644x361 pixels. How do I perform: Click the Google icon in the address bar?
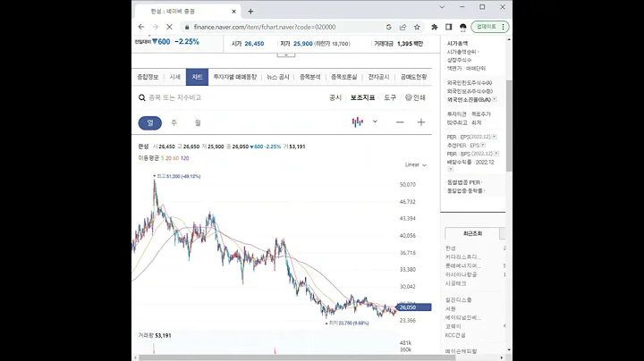click(388, 27)
